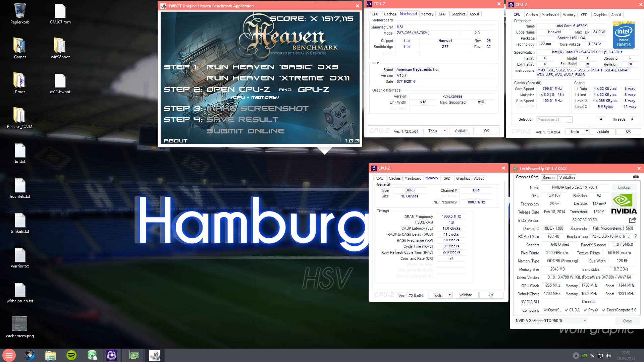Image resolution: width=644 pixels, height=362 pixels.
Task: Open Caches tab in the Mainboard CPU-Z window
Action: (390, 14)
